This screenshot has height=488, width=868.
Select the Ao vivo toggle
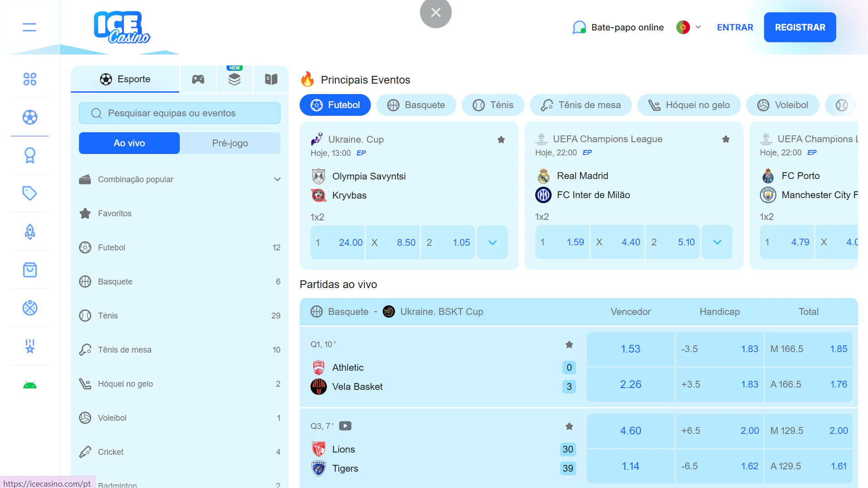129,143
